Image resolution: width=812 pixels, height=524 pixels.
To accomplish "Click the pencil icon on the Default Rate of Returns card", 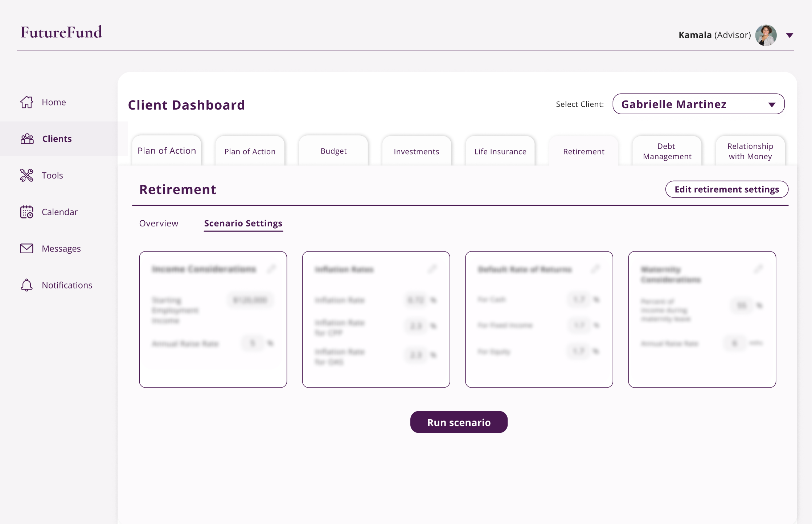I will (x=595, y=269).
